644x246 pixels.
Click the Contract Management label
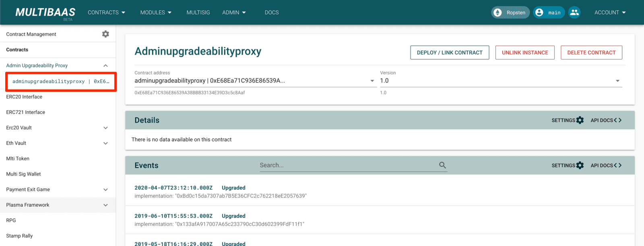(31, 34)
